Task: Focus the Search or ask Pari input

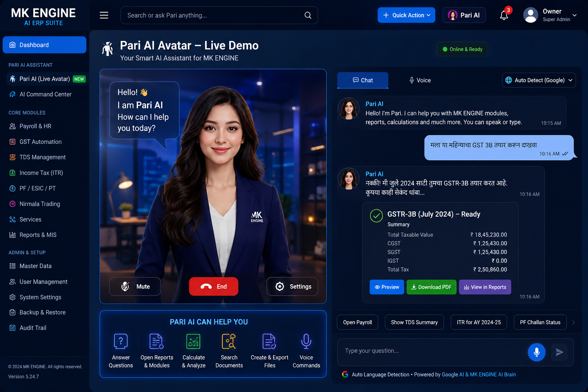Action: (219, 15)
